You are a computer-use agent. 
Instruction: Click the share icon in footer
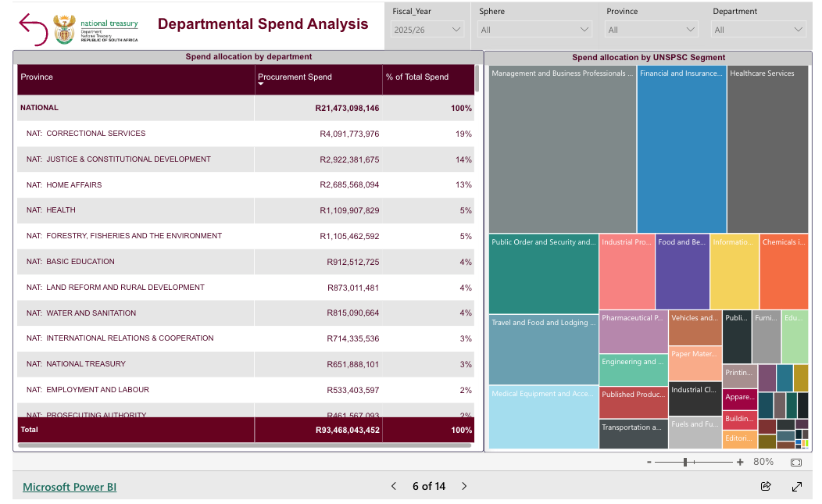pyautogui.click(x=766, y=486)
